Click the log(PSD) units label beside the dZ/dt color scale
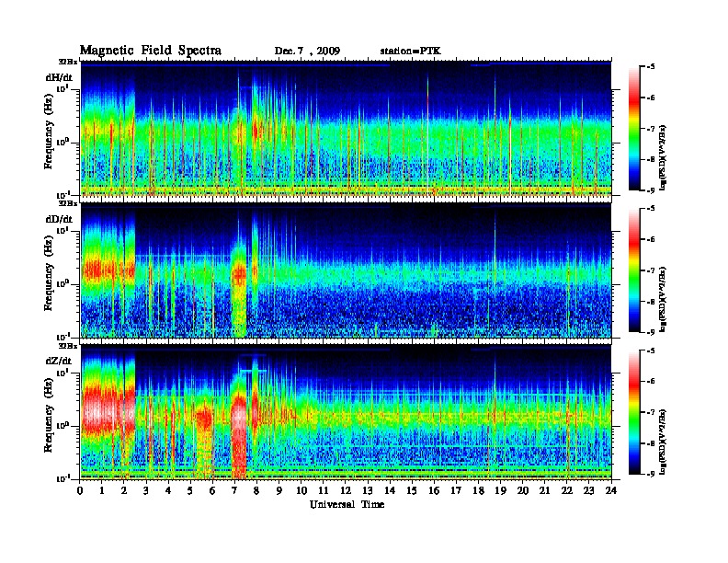Viewport: 728px width, 563px height. click(x=663, y=442)
